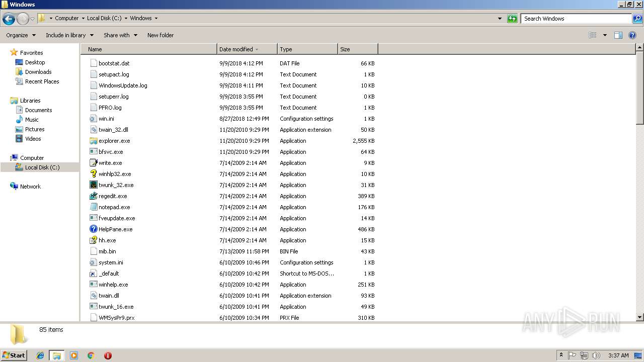Click the Change your view icon
The height and width of the screenshot is (362, 644).
(x=593, y=35)
